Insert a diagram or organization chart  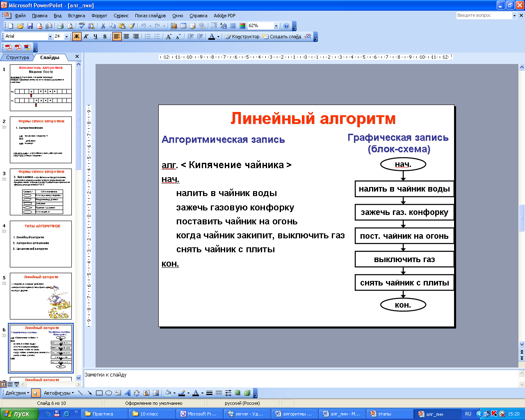[x=137, y=393]
